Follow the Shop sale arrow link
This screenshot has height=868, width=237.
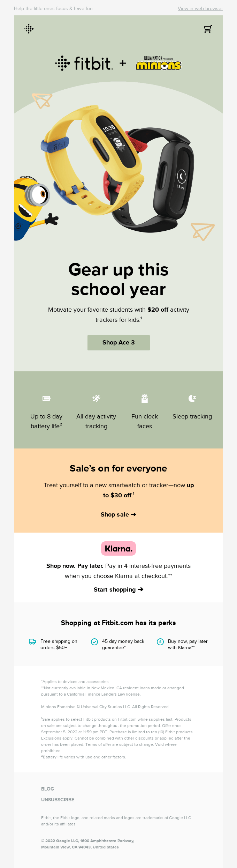coord(118,514)
